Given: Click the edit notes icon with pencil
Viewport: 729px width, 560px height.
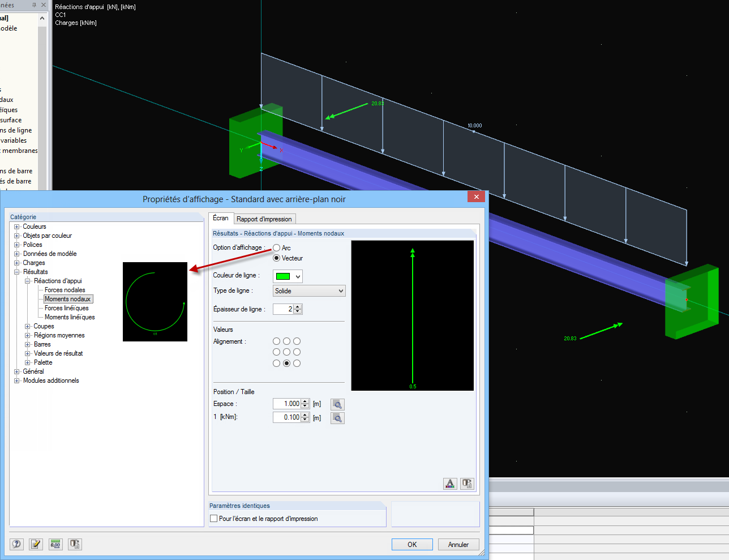Looking at the screenshot, I should click(36, 544).
